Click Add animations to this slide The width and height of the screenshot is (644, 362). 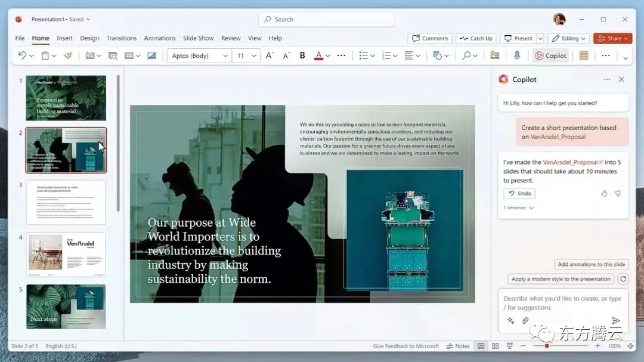(x=591, y=264)
